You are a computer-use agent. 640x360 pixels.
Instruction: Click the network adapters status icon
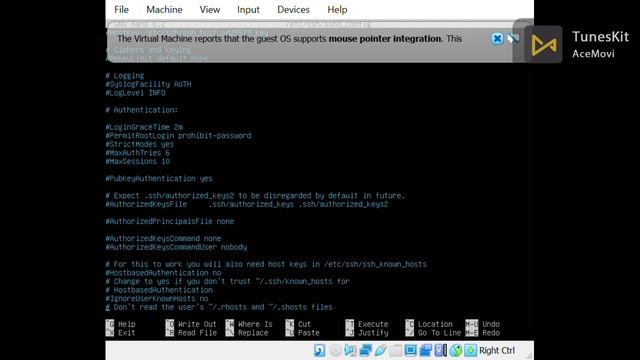click(365, 350)
